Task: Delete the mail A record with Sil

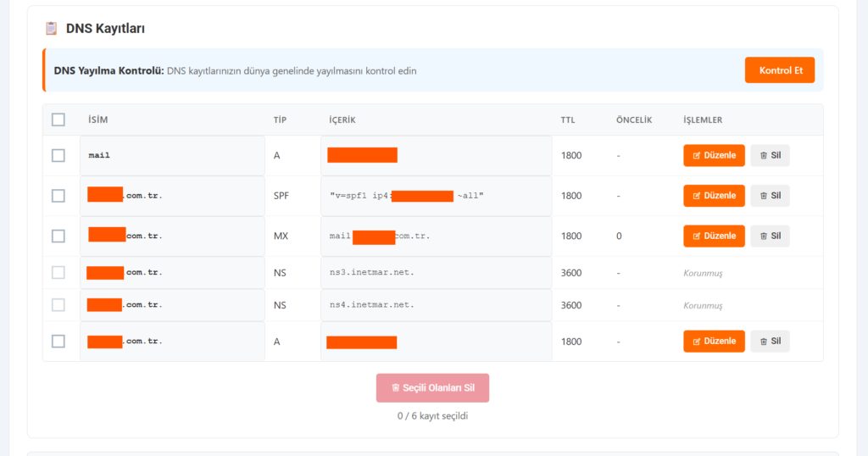Action: point(770,155)
